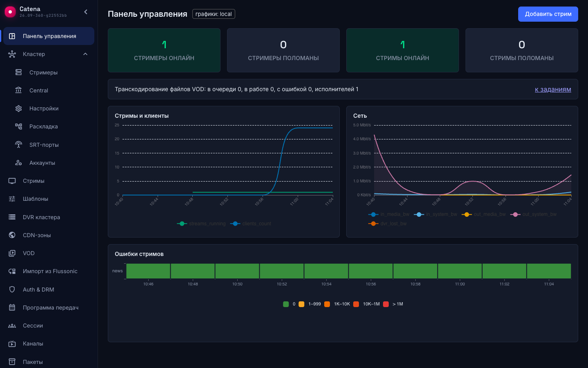
Task: Click the Каналы TV icon
Action: [x=12, y=343]
